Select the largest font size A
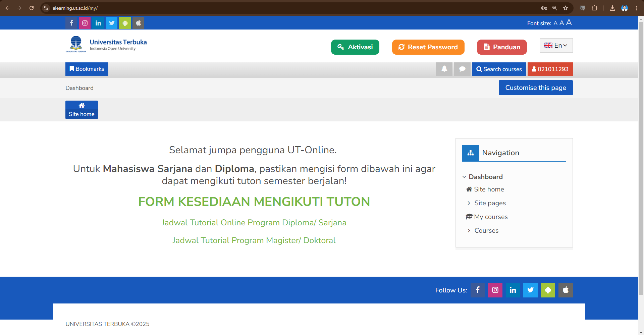The height and width of the screenshot is (335, 644). coord(569,22)
